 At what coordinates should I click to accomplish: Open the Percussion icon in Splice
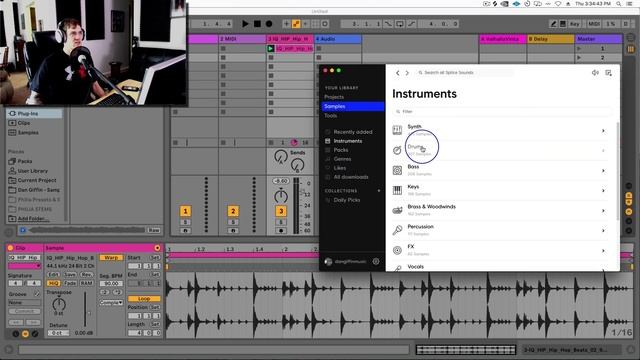(397, 230)
